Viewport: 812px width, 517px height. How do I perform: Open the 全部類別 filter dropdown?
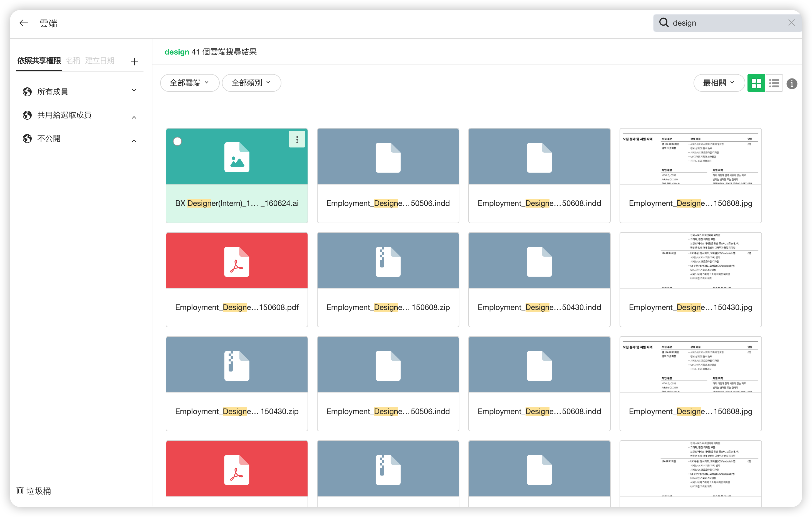pos(251,83)
